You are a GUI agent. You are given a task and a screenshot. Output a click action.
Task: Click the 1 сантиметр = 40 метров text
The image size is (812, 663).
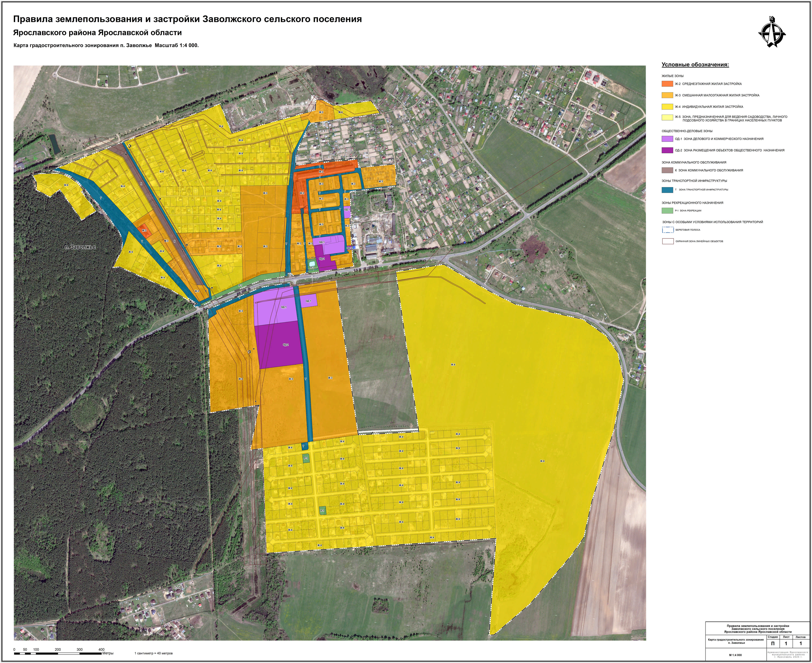click(154, 653)
